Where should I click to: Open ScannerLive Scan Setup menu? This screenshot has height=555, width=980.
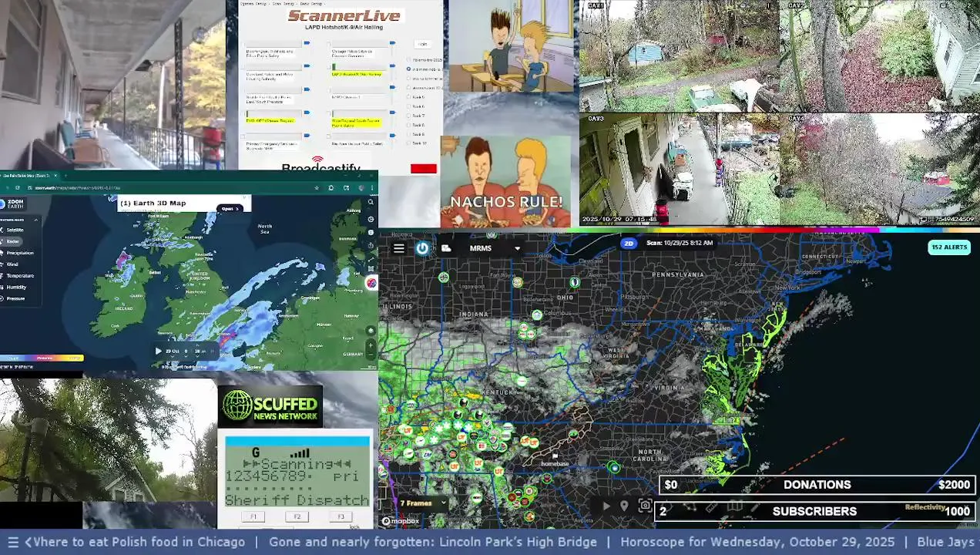click(x=284, y=4)
